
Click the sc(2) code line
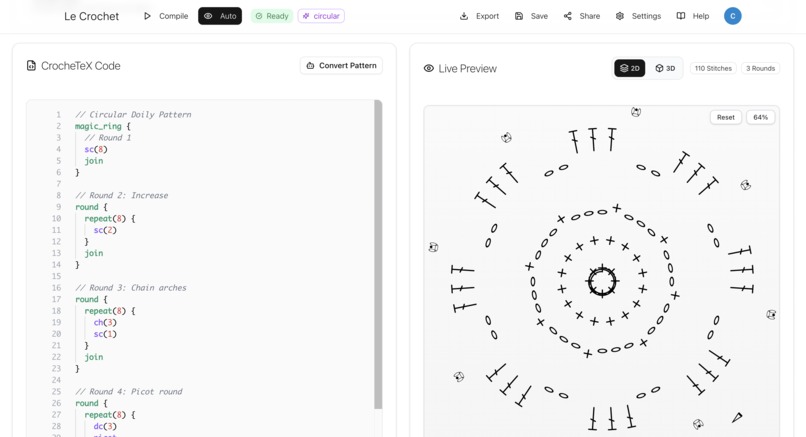coord(105,230)
